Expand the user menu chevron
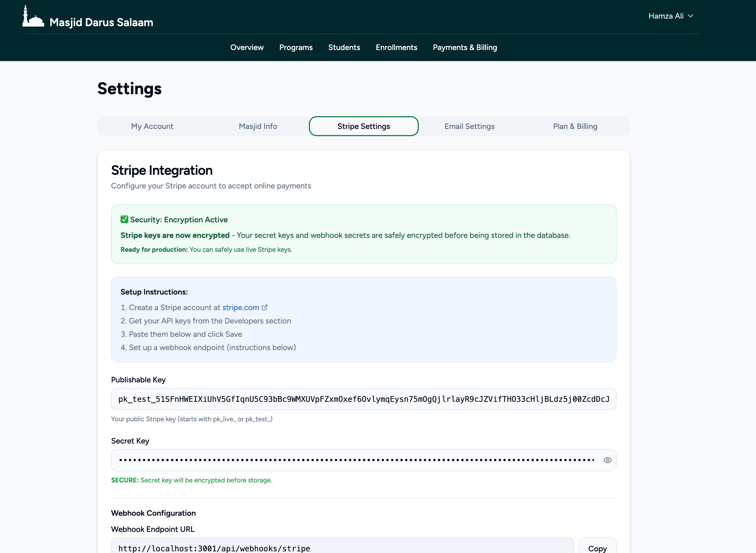 pyautogui.click(x=691, y=16)
